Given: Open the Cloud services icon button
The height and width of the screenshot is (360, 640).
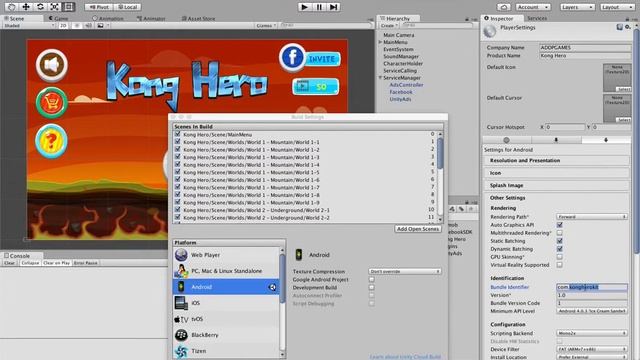Looking at the screenshot, I should 504,7.
